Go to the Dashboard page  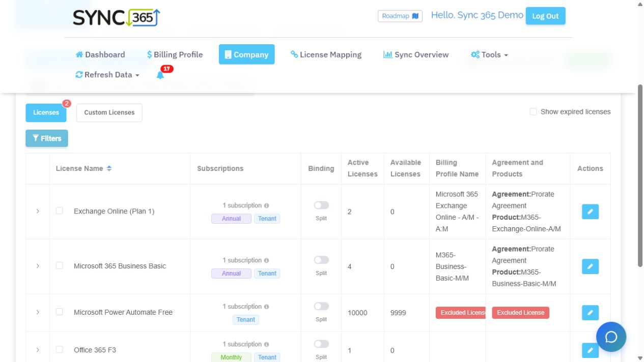[100, 54]
